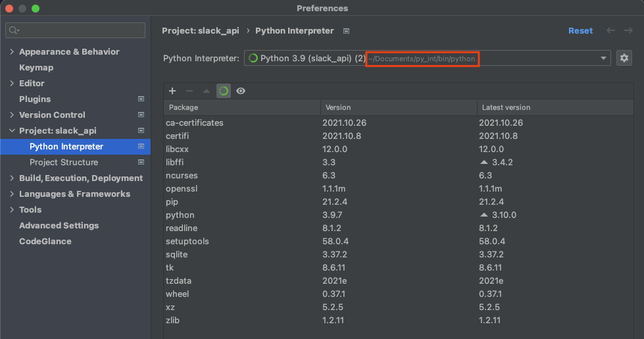Expand Build, Execution, Deployment section
The width and height of the screenshot is (644, 339).
(x=12, y=178)
